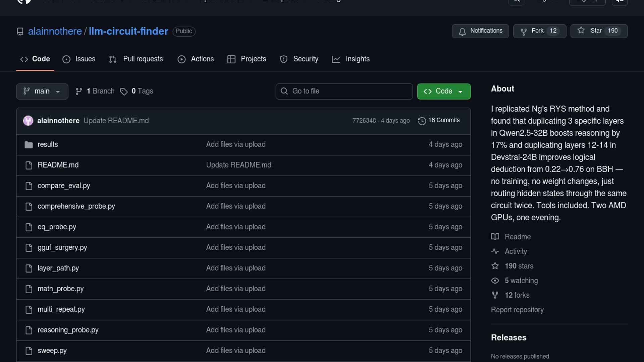This screenshot has width=644, height=362.
Task: Switch to the Issues tab
Action: pyautogui.click(x=79, y=59)
